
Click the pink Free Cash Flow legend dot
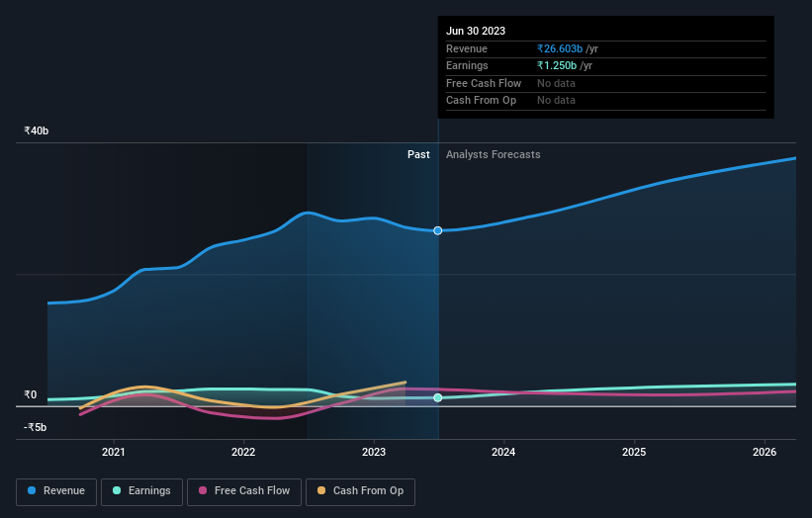point(203,490)
